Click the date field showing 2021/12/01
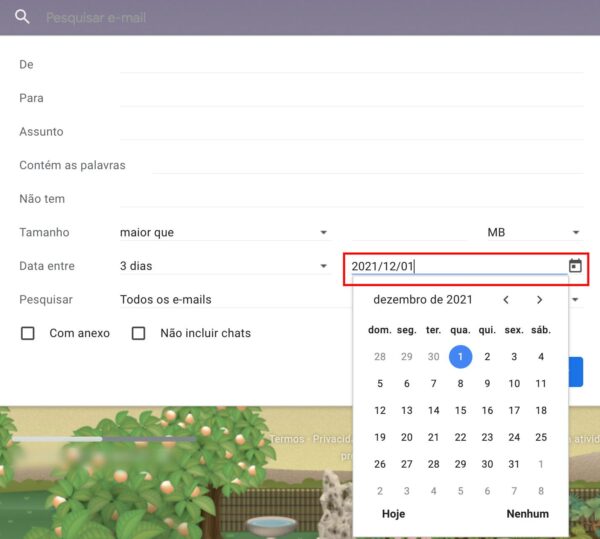The width and height of the screenshot is (600, 539). click(459, 266)
